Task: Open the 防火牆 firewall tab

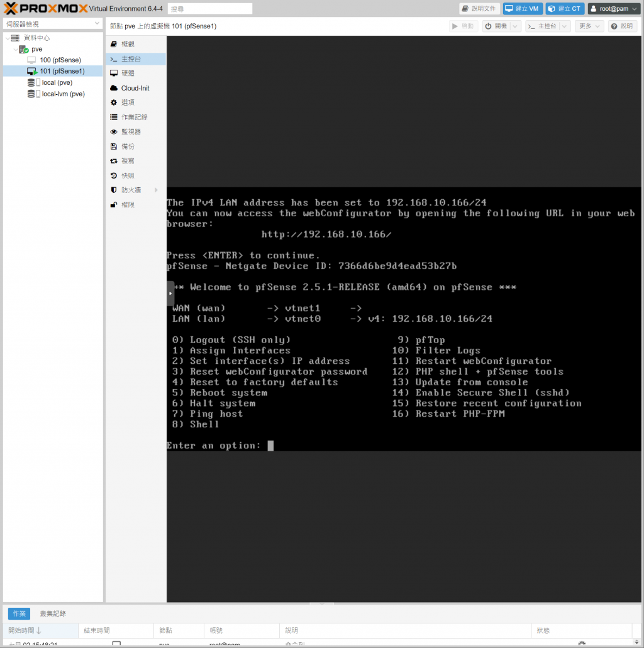Action: point(136,190)
